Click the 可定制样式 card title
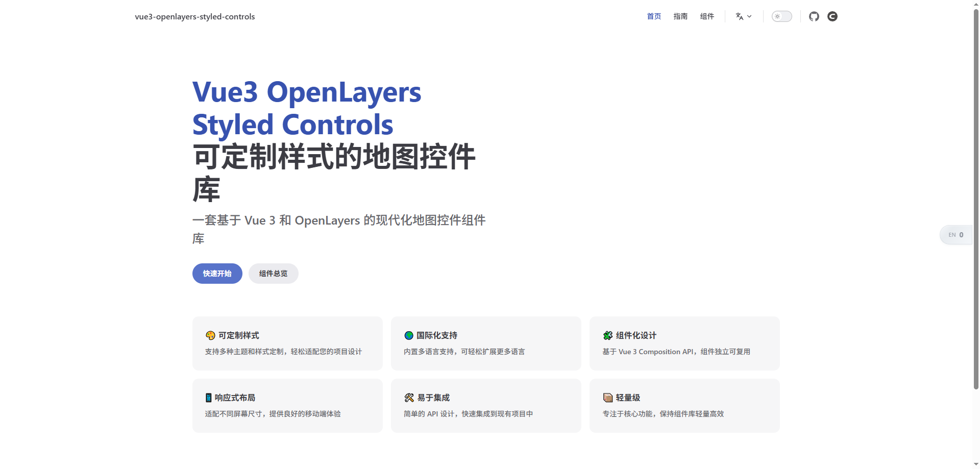980x469 pixels. tap(239, 335)
